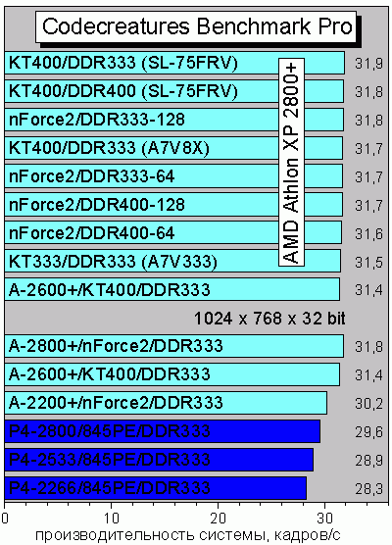Select the "nForce2/DDR333-64" bar label
The width and height of the screenshot is (392, 545).
[x=91, y=176]
